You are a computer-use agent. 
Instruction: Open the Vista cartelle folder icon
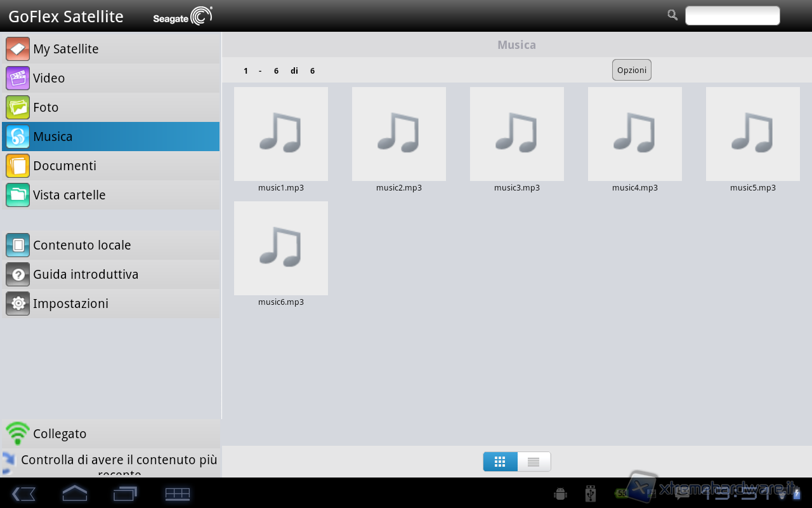point(18,195)
